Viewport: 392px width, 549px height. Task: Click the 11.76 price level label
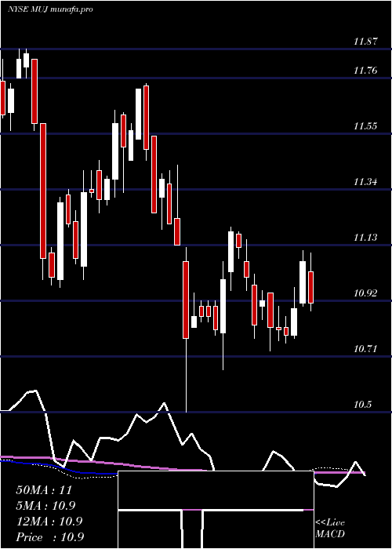click(365, 71)
